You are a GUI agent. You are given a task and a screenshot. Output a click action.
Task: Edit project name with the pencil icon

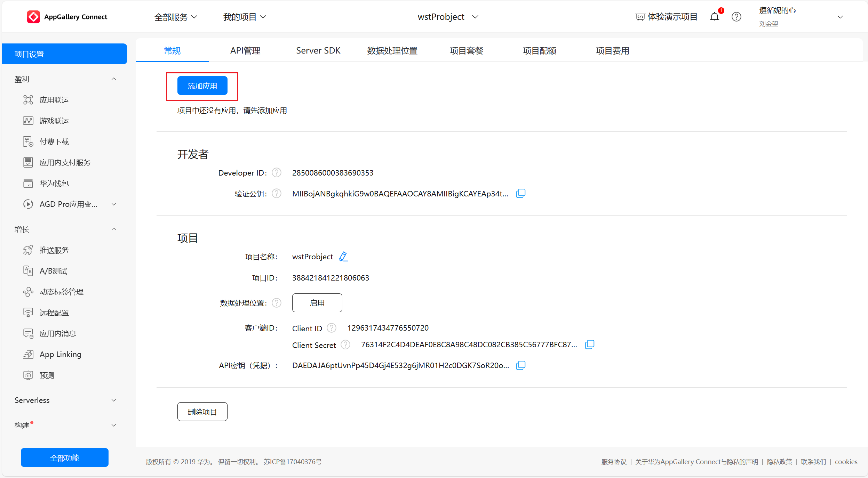[343, 257]
